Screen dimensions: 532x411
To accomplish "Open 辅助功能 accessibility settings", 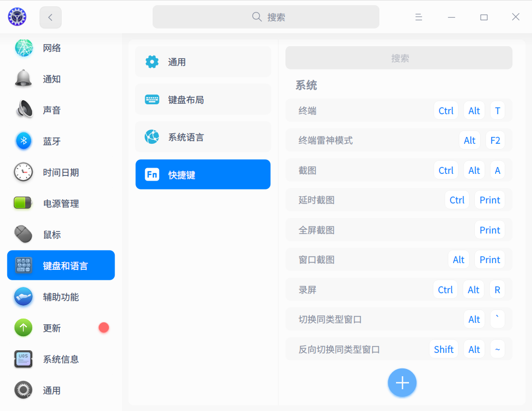I will point(61,297).
